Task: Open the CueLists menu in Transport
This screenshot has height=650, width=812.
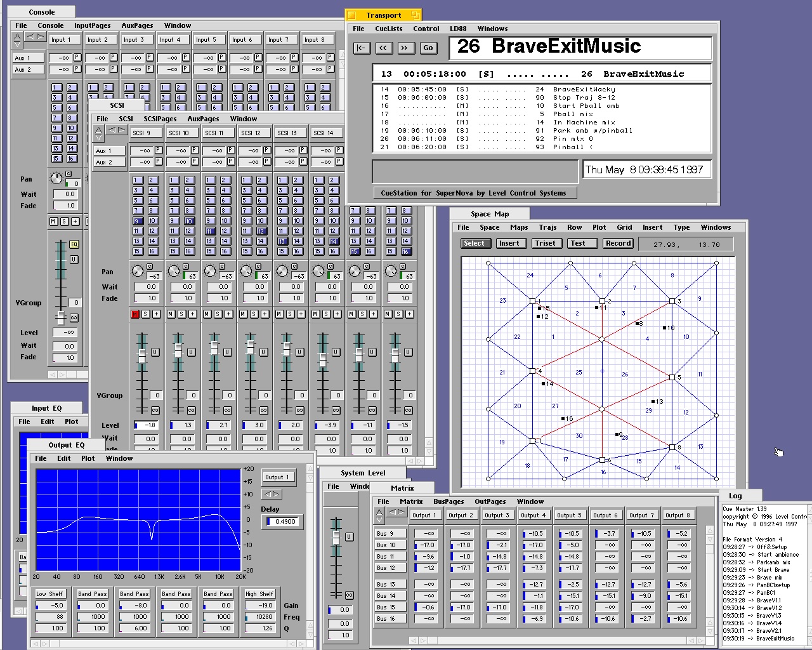Action: pyautogui.click(x=389, y=29)
